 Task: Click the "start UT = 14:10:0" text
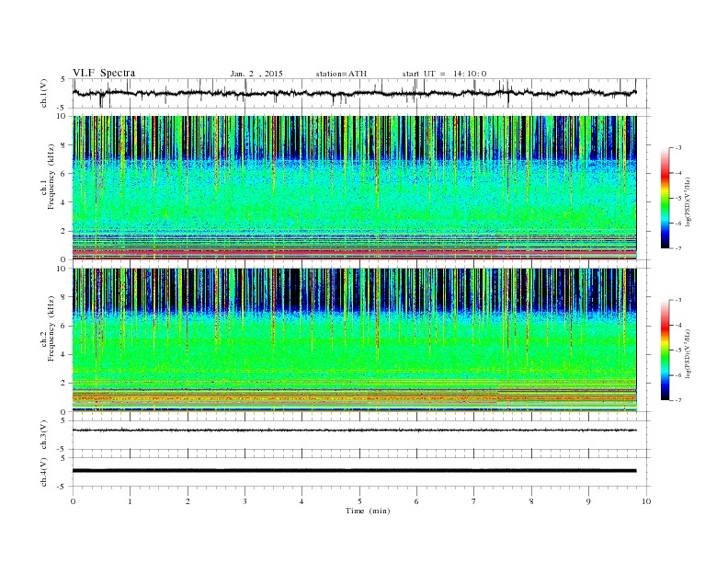point(444,74)
